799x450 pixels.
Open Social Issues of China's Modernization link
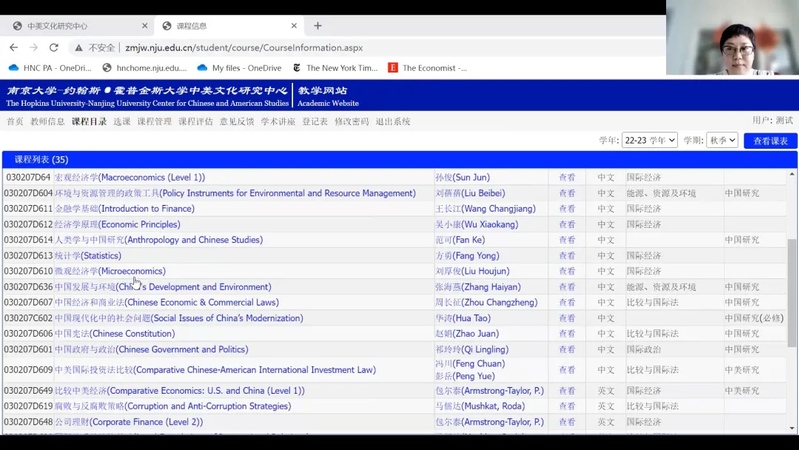tap(179, 318)
